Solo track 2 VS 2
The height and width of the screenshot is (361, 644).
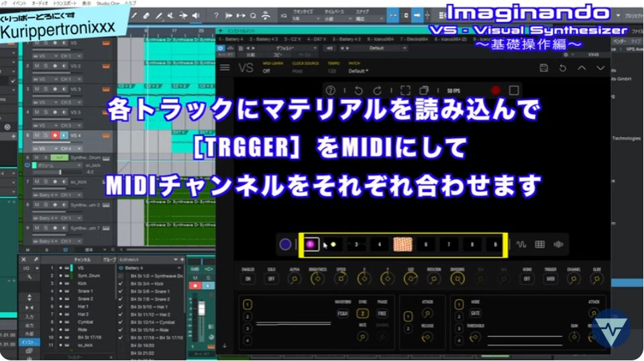46,66
